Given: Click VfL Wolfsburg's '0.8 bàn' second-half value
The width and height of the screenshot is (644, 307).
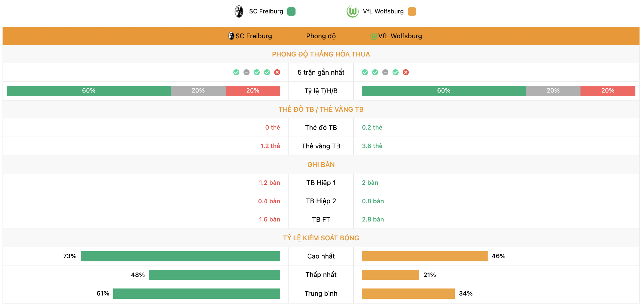Looking at the screenshot, I should pos(373,201).
